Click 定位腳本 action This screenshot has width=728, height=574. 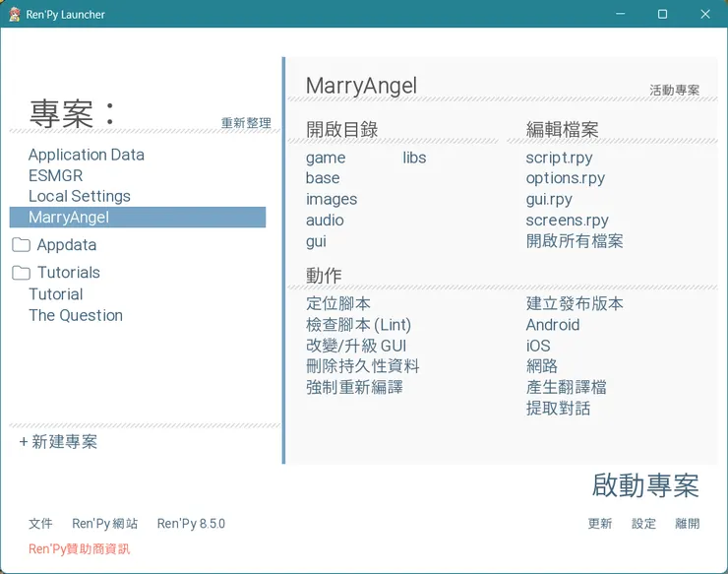click(338, 303)
